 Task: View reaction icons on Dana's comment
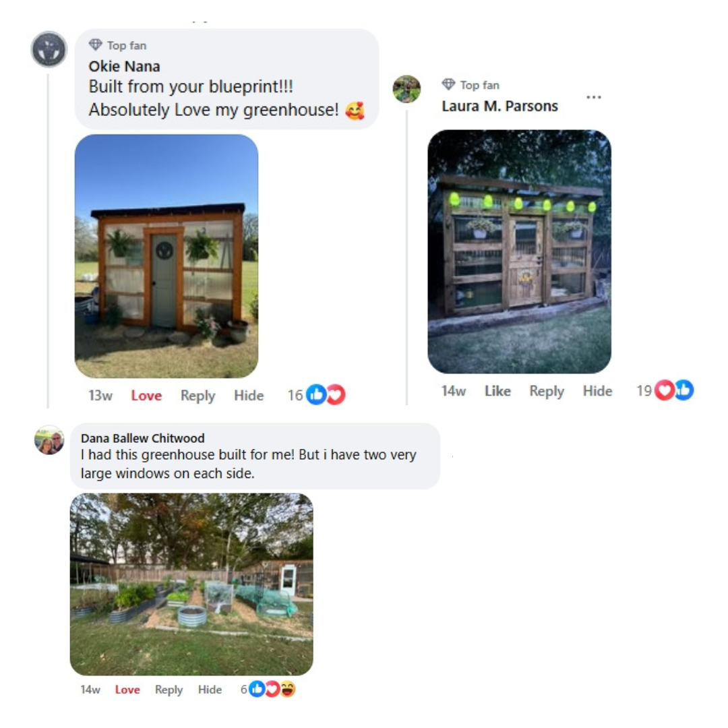point(268,689)
